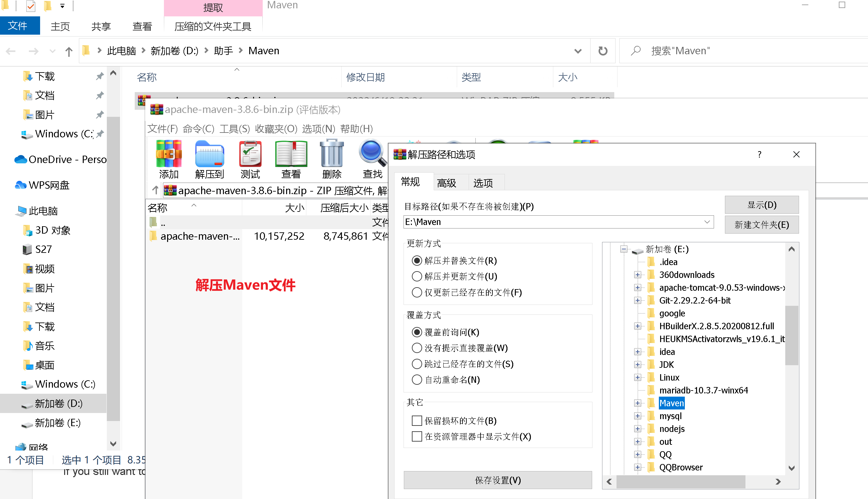Click 助手 in Explorer breadcrumb path
This screenshot has width=868, height=499.
[x=223, y=51]
